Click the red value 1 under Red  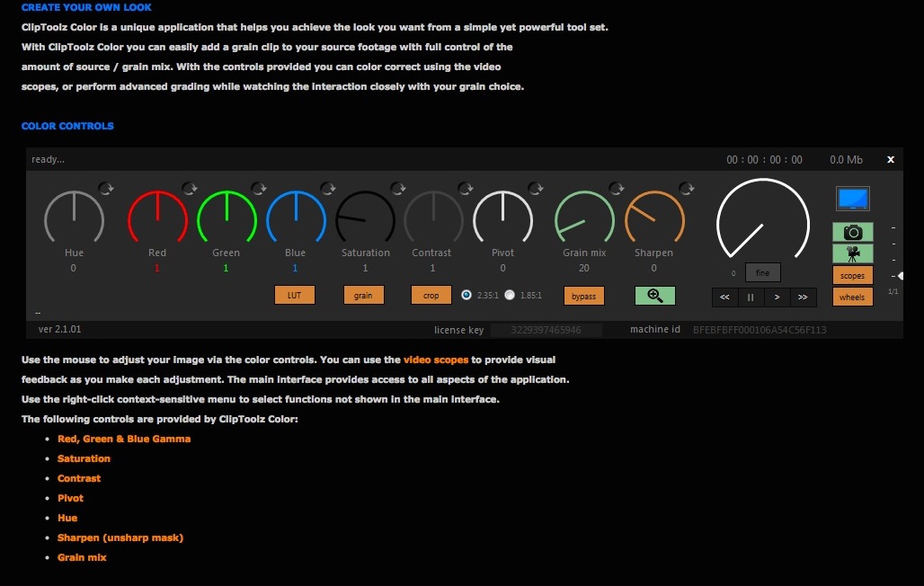coord(157,268)
